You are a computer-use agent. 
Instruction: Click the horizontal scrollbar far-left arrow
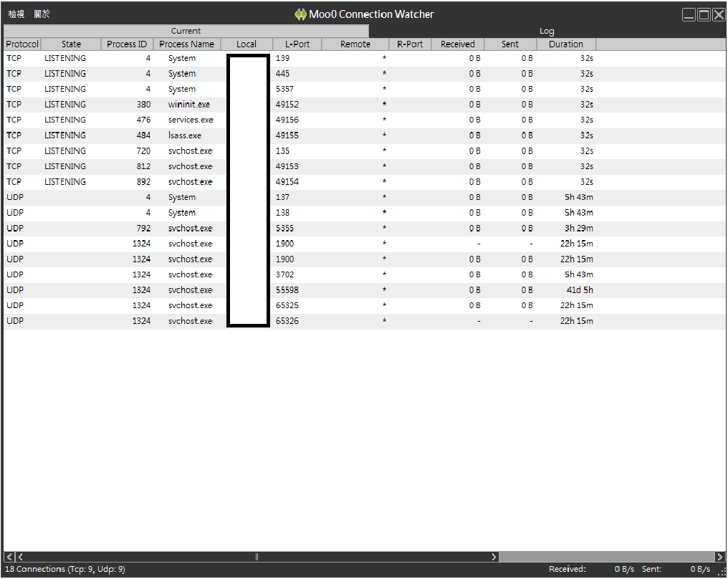[9, 556]
